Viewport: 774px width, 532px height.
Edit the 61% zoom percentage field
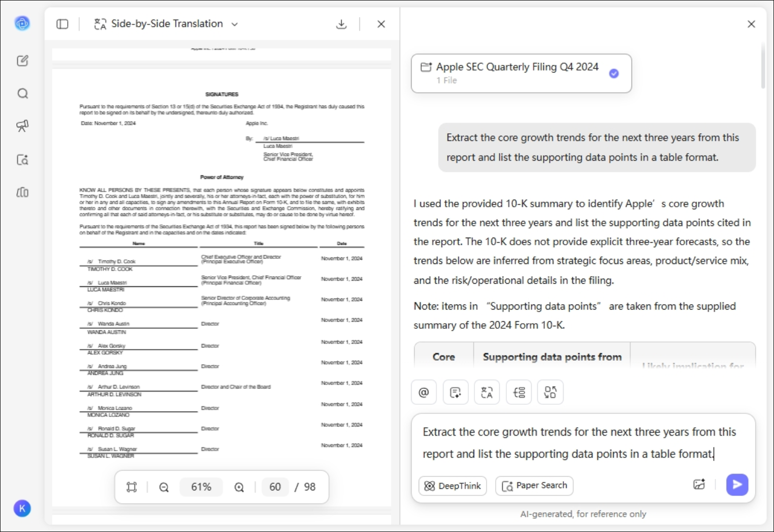[x=201, y=487]
